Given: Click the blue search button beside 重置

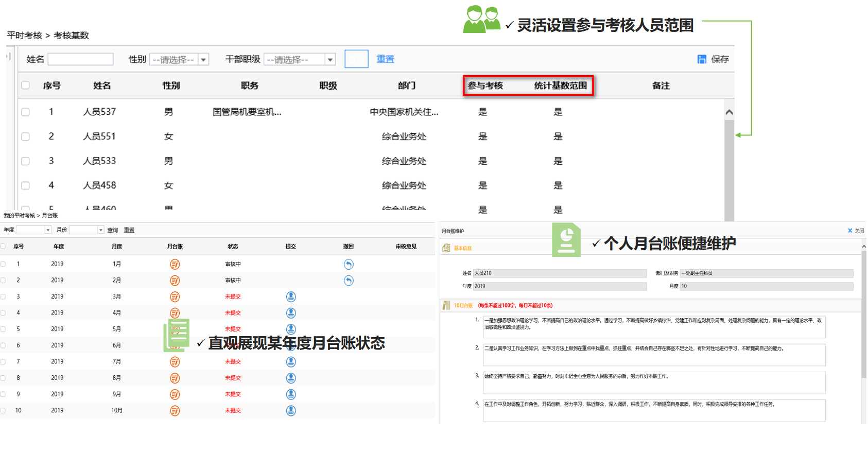Looking at the screenshot, I should 356,59.
